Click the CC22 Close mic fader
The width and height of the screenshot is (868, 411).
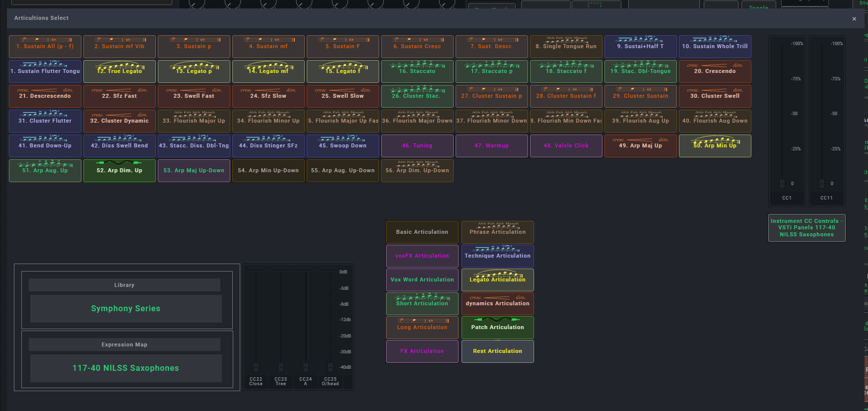[256, 367]
